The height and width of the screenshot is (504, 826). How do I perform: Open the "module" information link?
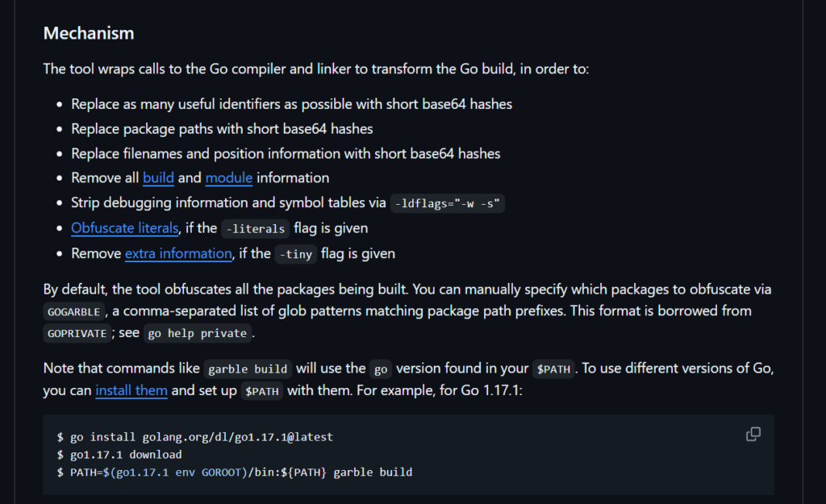[229, 178]
